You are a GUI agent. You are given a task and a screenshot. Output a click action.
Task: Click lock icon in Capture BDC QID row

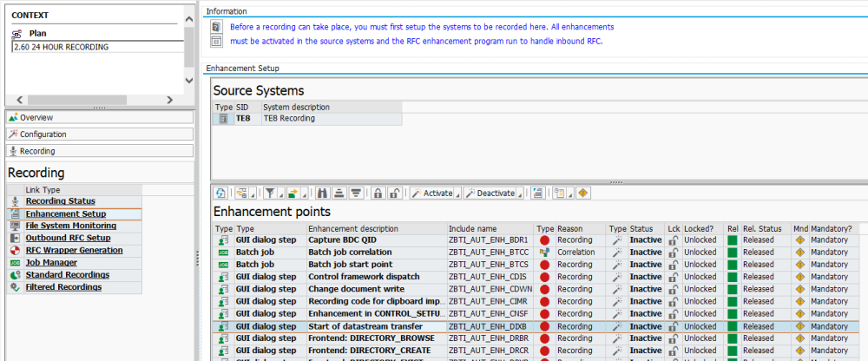(674, 240)
